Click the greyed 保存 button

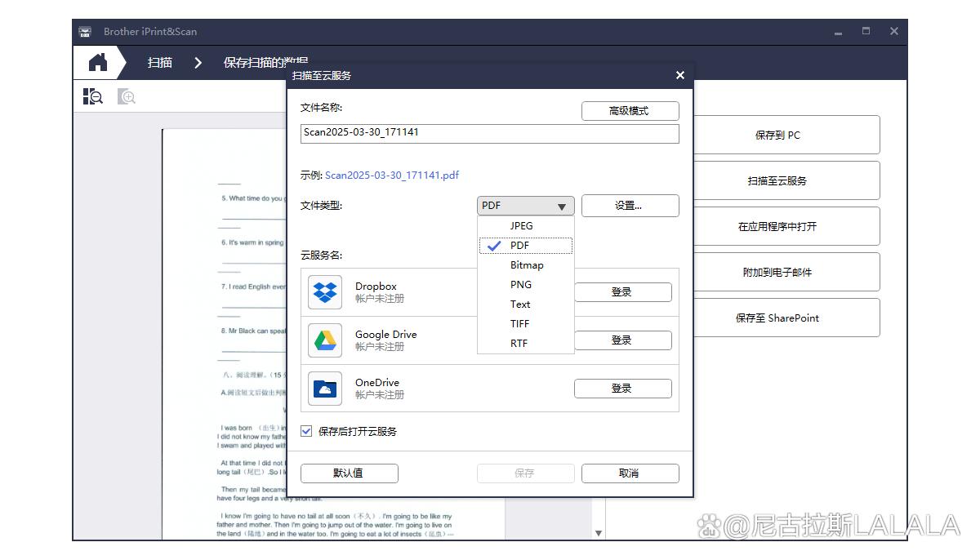525,473
